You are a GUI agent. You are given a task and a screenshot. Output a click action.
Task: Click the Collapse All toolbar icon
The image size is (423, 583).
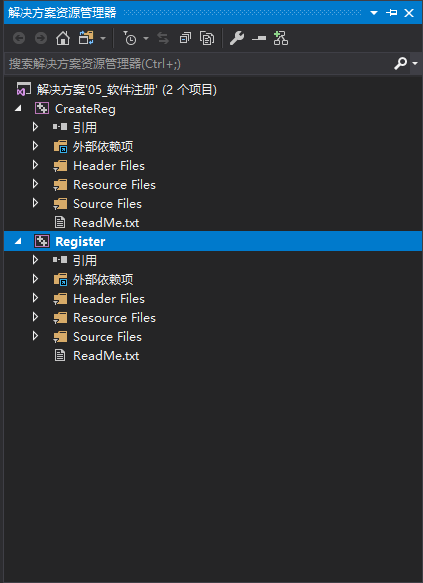click(x=185, y=38)
